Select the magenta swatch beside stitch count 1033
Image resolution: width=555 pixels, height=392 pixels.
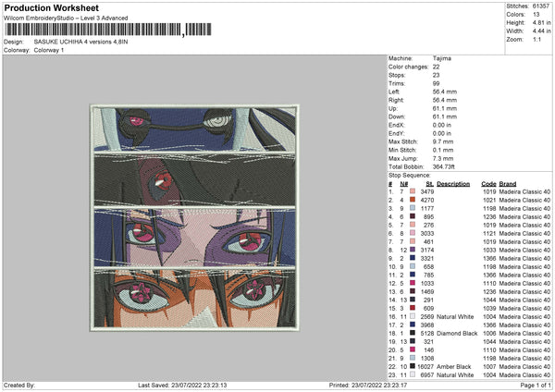click(x=413, y=283)
